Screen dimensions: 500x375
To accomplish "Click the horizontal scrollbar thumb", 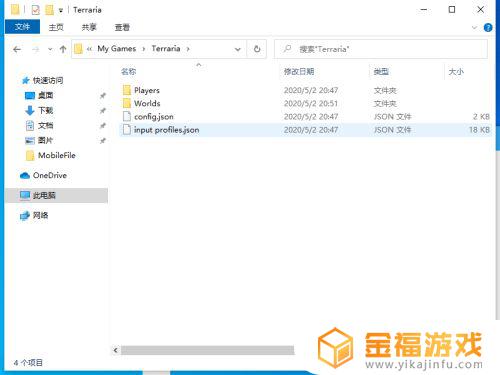I will (x=208, y=350).
